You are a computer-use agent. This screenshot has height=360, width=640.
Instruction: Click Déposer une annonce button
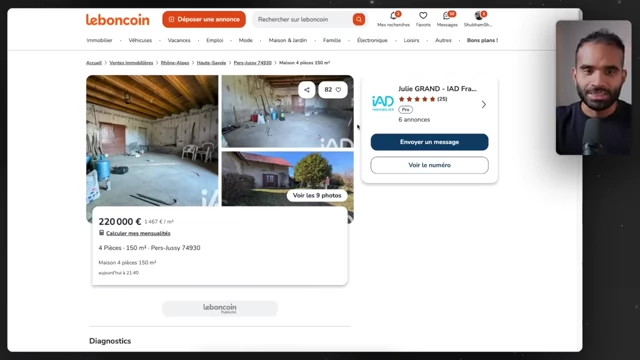tap(204, 19)
